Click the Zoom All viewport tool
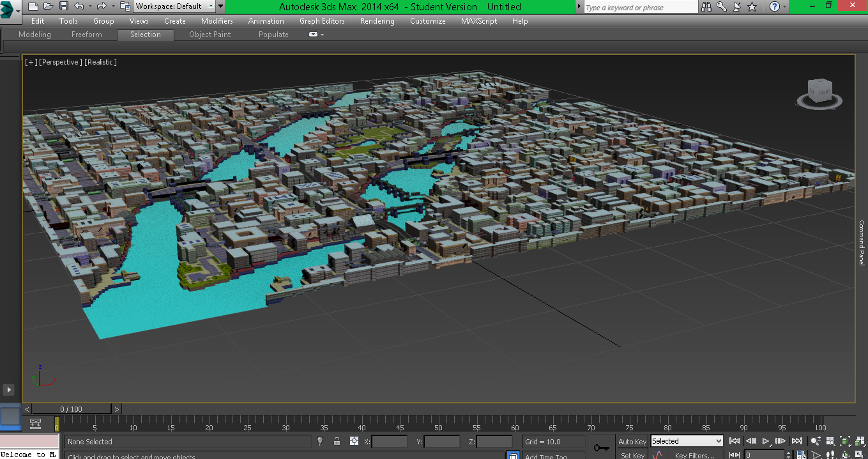Screen dimensions: 868x459 (831, 441)
